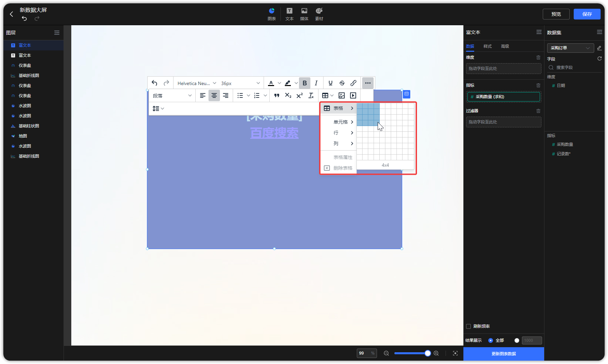Align text center
Screen dimensions: 608x364
(x=214, y=95)
